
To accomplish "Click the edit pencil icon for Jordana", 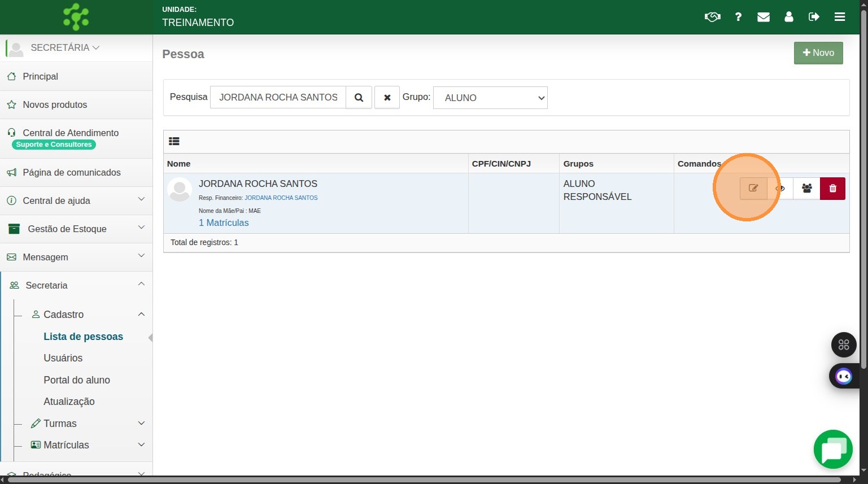I will [x=753, y=189].
